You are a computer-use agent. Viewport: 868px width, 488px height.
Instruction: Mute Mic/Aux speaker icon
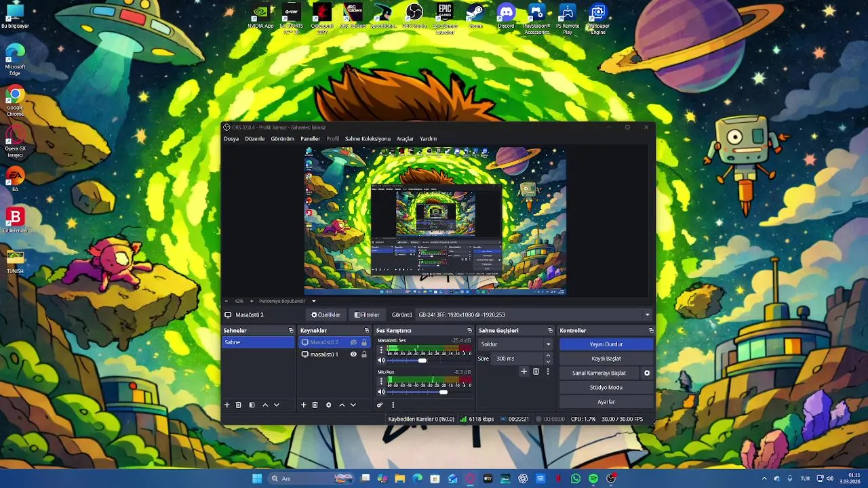pyautogui.click(x=381, y=392)
